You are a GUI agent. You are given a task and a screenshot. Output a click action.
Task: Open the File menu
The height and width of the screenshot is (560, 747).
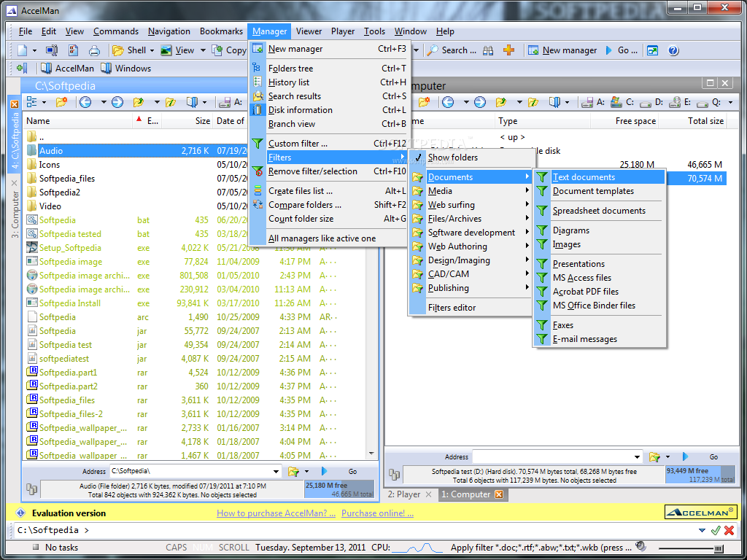pos(26,31)
